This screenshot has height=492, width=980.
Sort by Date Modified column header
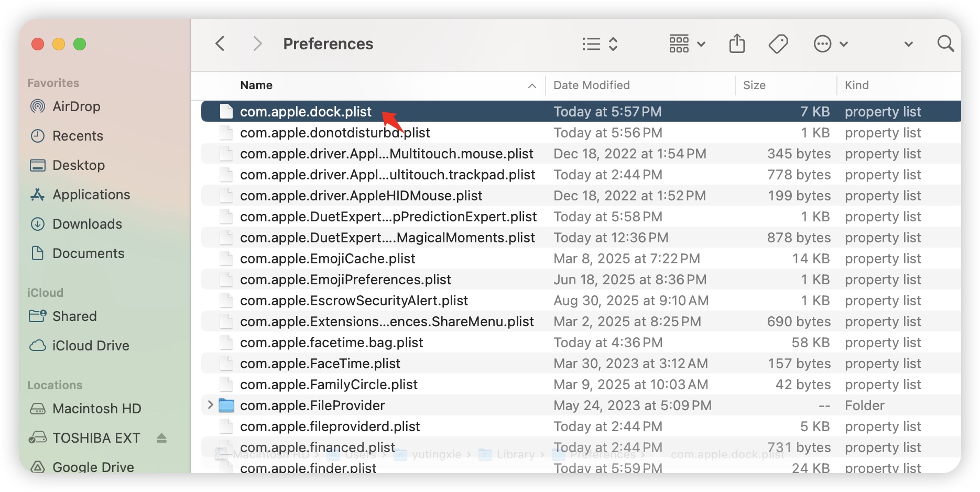tap(592, 85)
